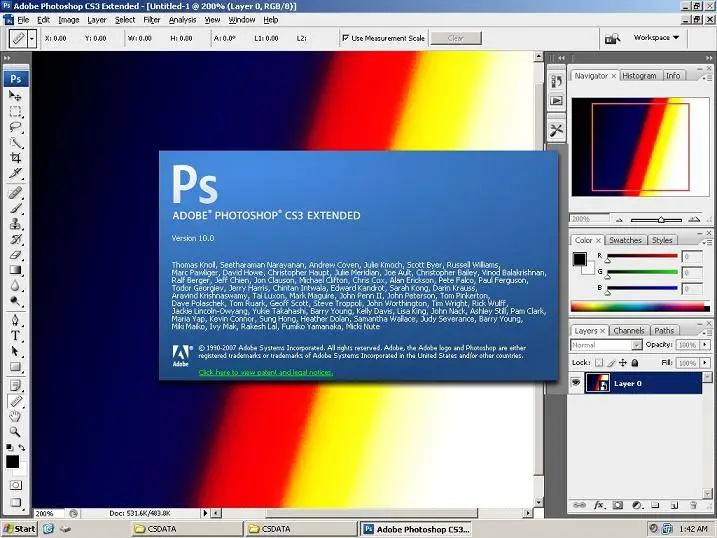Viewport: 717px width, 538px height.
Task: Select the Move tool
Action: click(x=15, y=96)
